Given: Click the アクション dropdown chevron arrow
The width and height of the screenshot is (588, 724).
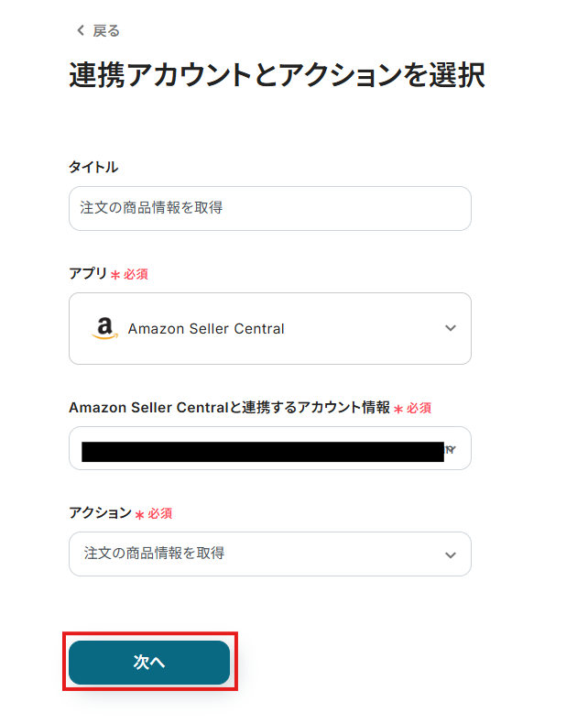Looking at the screenshot, I should pos(451,555).
